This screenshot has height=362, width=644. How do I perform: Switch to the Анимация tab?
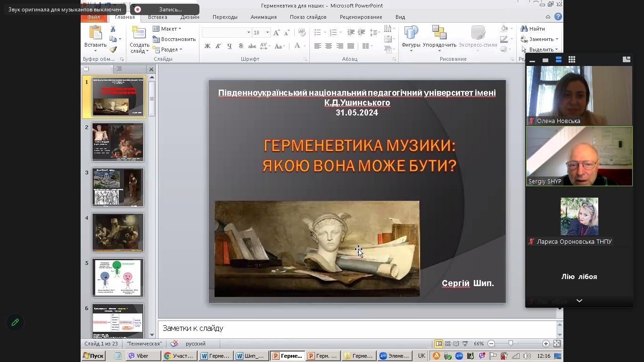(264, 17)
